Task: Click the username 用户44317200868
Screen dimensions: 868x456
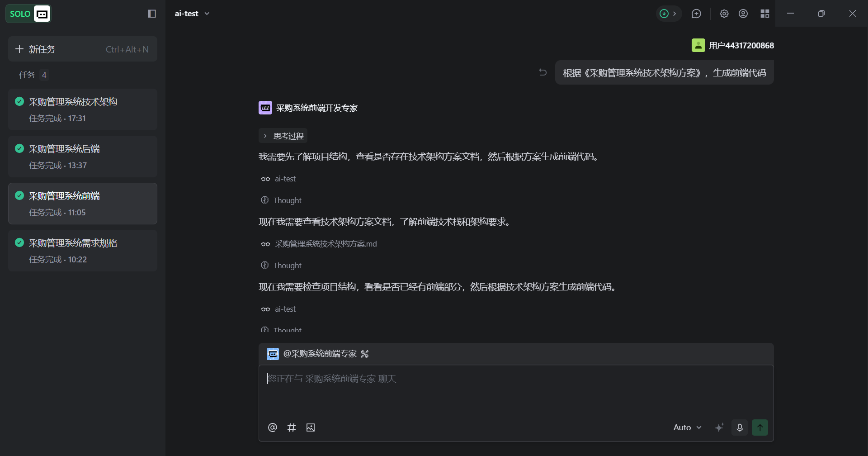Action: click(x=741, y=45)
